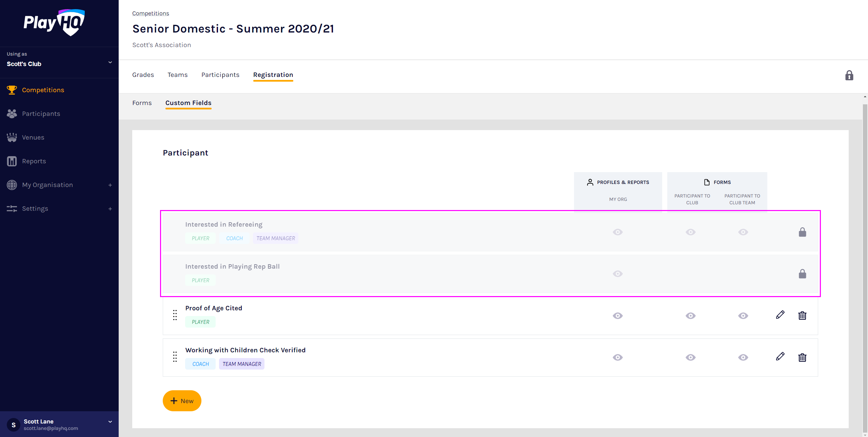
Task: Follow the Competitions breadcrumb link
Action: coord(151,13)
